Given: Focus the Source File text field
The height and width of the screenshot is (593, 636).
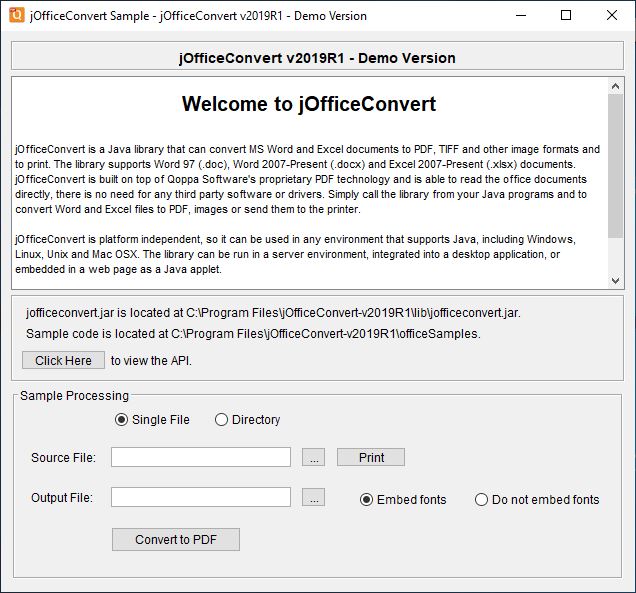Looking at the screenshot, I should (x=201, y=457).
